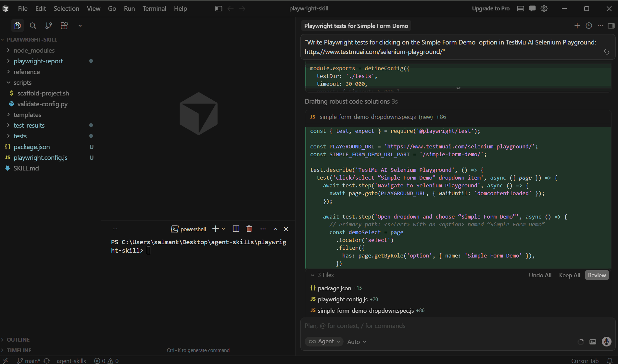618x364 pixels.
Task: Select the Source Control branch icon
Action: coord(48,26)
